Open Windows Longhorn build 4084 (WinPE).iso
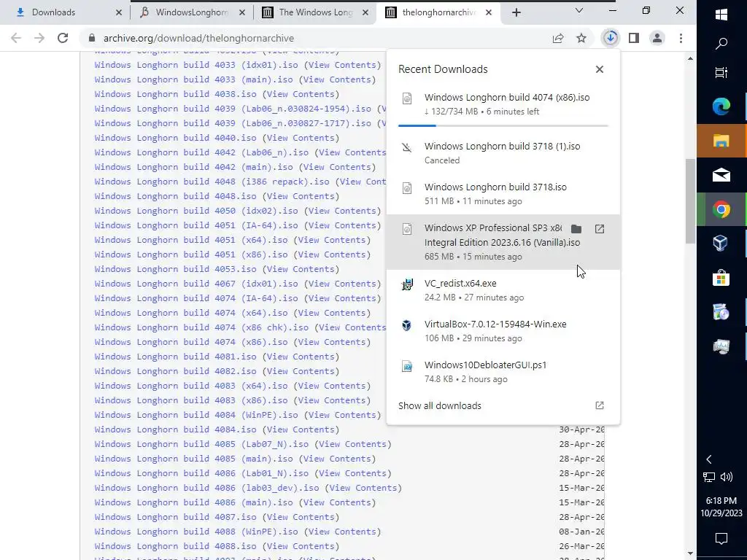Viewport: 747px width, 560px height. pyautogui.click(x=196, y=415)
